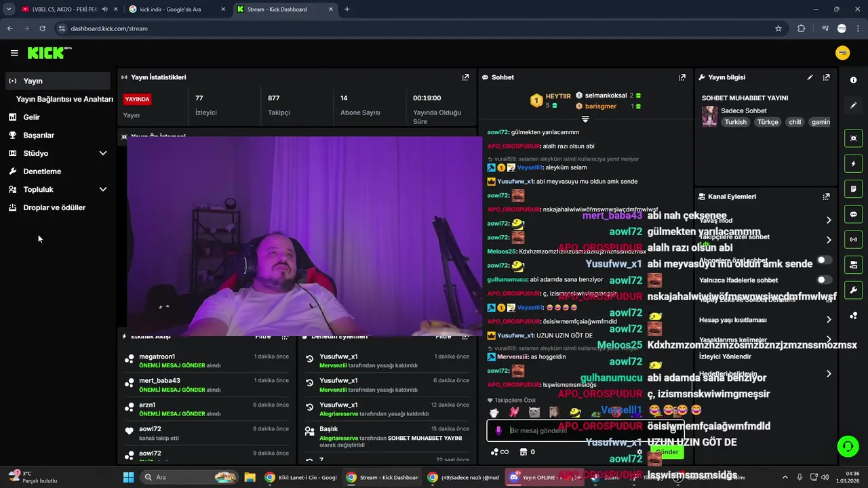Pop out the Yayın bilgisi panel
Viewport: 868px width, 488px height.
pyautogui.click(x=826, y=77)
